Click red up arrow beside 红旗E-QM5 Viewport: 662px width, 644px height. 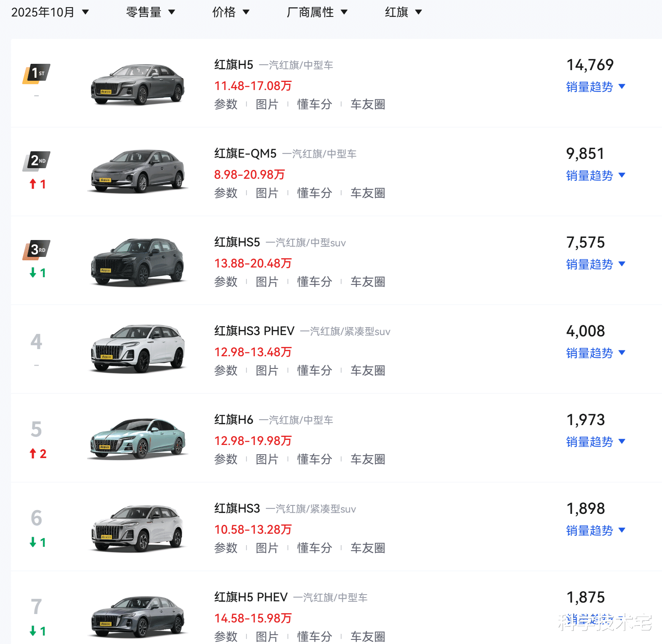tap(33, 184)
